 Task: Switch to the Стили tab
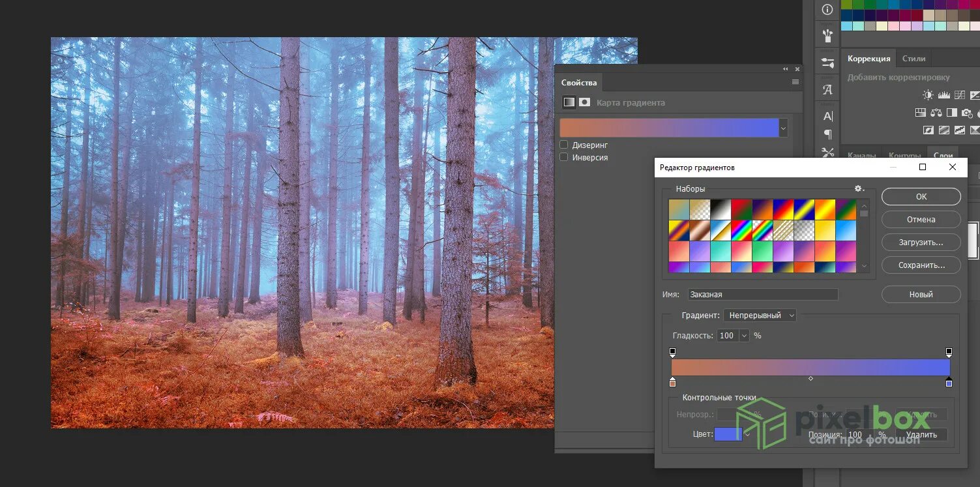[913, 58]
